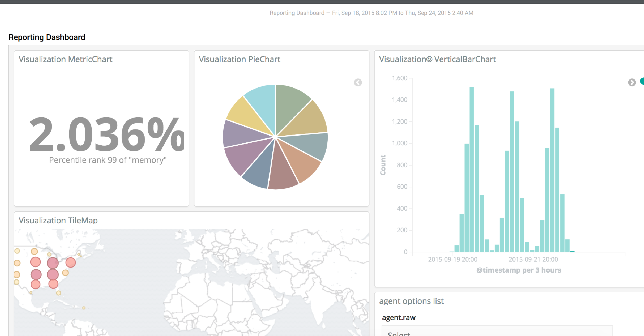This screenshot has height=336, width=644.
Task: Click the yellow pie slice color segment
Action: coord(240,112)
